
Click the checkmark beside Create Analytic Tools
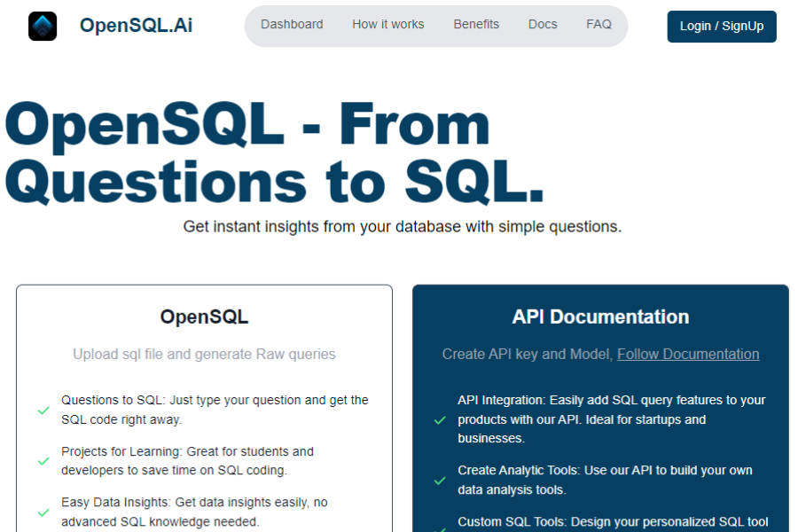(x=439, y=480)
